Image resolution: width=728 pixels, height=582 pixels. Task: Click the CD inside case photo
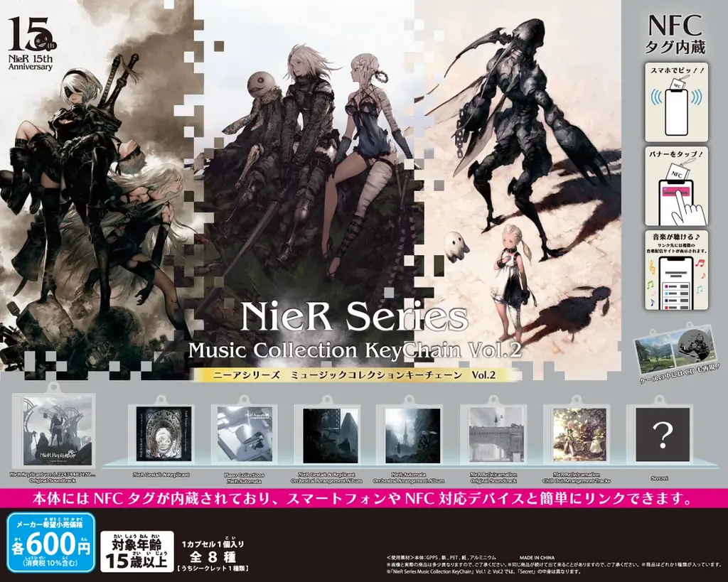click(x=675, y=350)
